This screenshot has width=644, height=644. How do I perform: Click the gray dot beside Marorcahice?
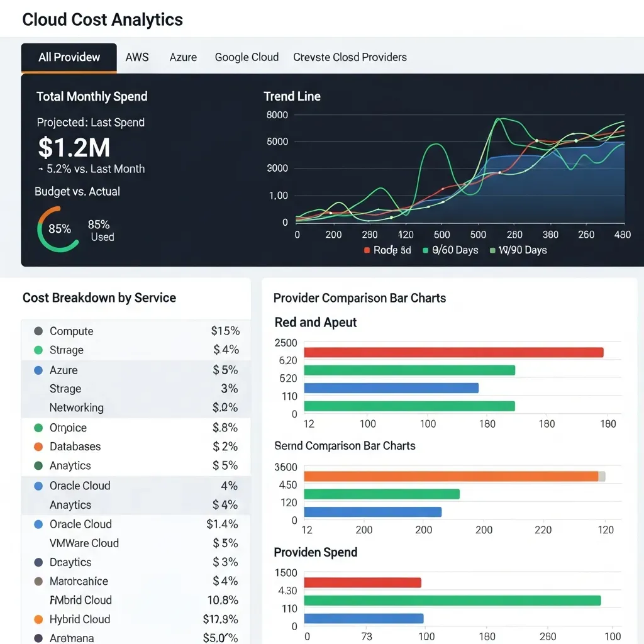[x=38, y=581]
